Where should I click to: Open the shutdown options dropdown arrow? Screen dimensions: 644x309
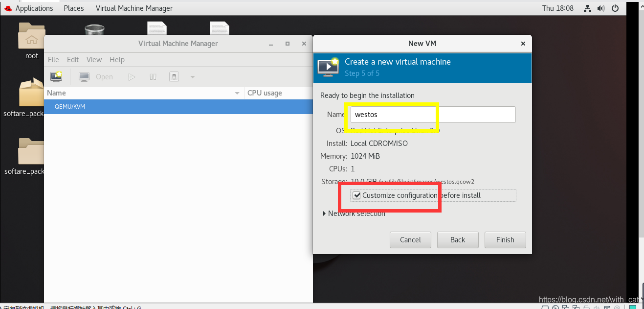point(192,77)
